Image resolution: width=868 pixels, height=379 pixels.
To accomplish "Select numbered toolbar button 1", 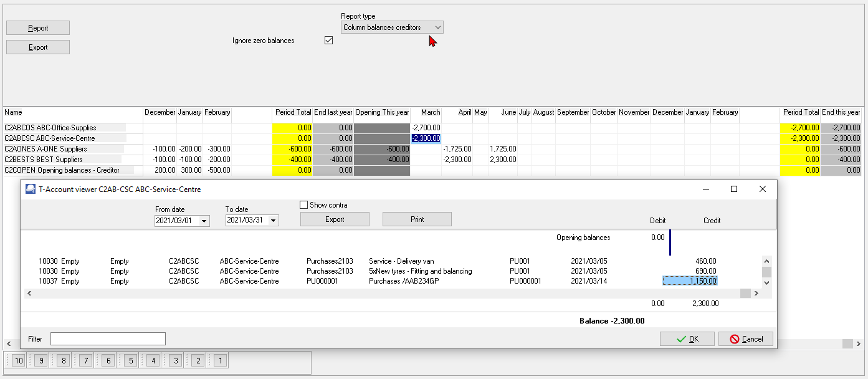I will pos(220,360).
